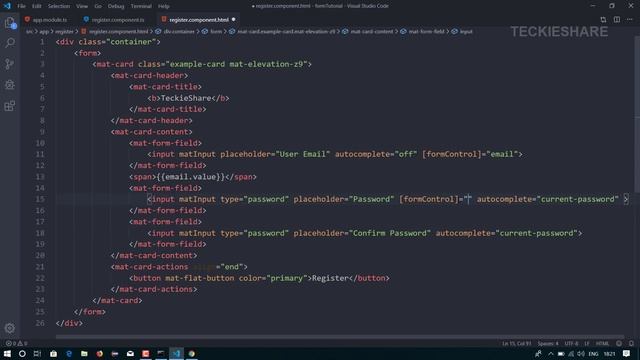Image resolution: width=640 pixels, height=360 pixels.
Task: Open the Help menu
Action: pos(164,6)
